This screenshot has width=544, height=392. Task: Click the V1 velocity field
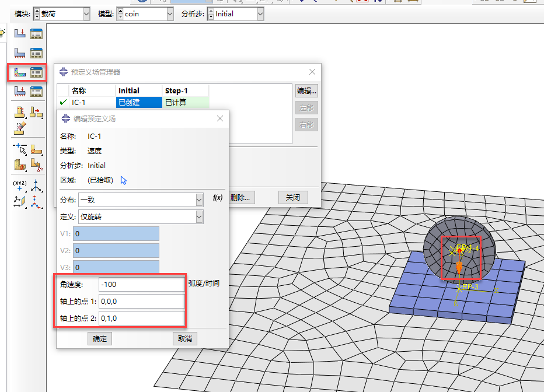tap(116, 233)
